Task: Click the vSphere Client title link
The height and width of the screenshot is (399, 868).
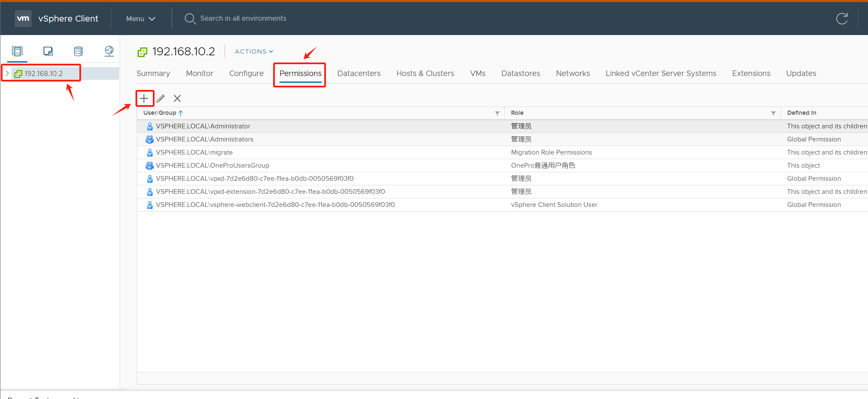Action: pos(68,19)
